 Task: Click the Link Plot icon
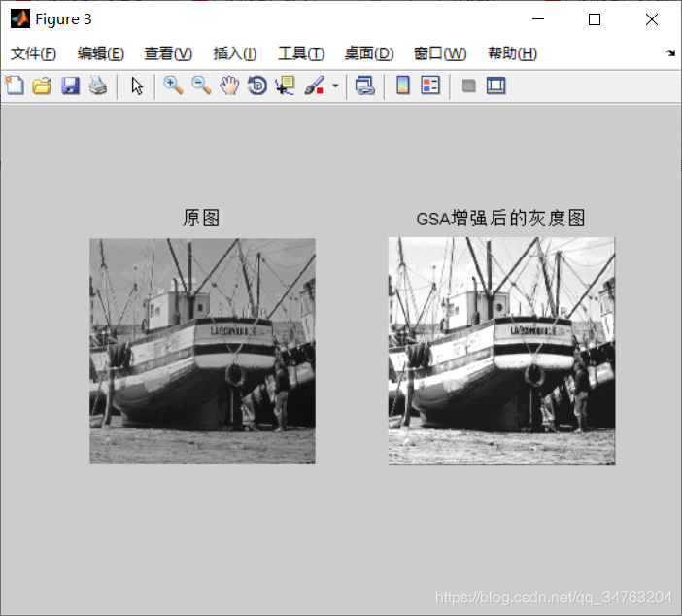[x=365, y=86]
